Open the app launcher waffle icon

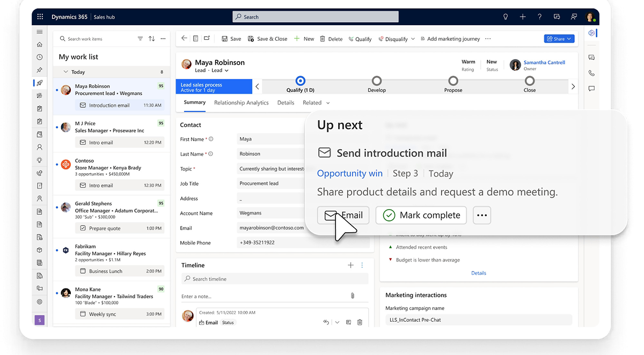coord(40,17)
